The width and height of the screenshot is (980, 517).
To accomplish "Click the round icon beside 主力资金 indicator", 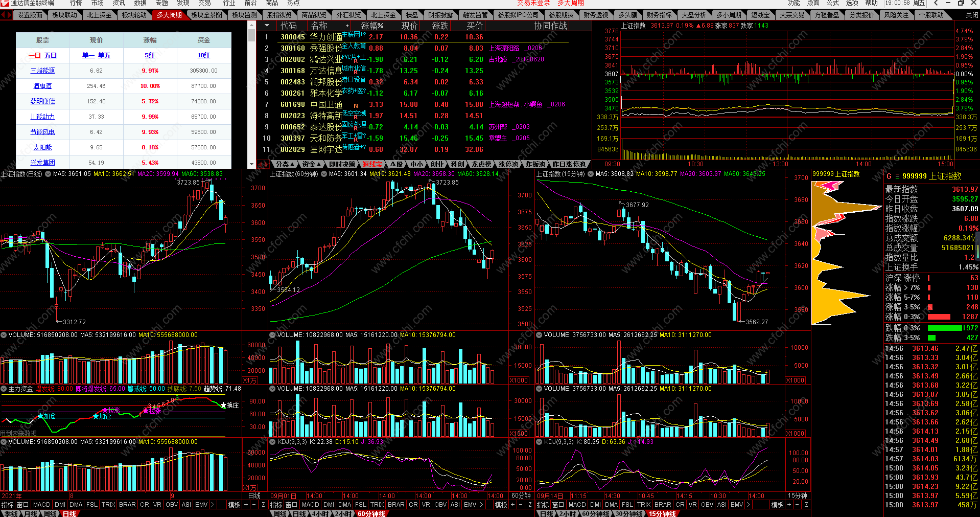I will pos(4,389).
